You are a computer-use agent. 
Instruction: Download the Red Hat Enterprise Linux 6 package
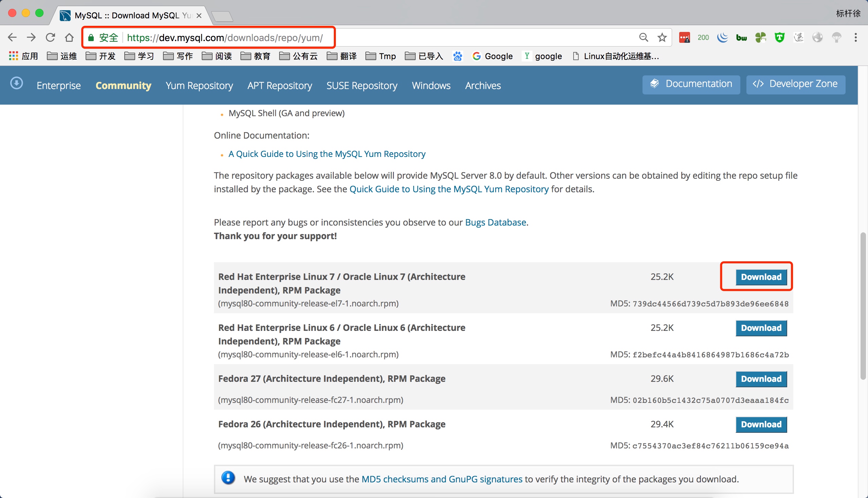tap(761, 328)
